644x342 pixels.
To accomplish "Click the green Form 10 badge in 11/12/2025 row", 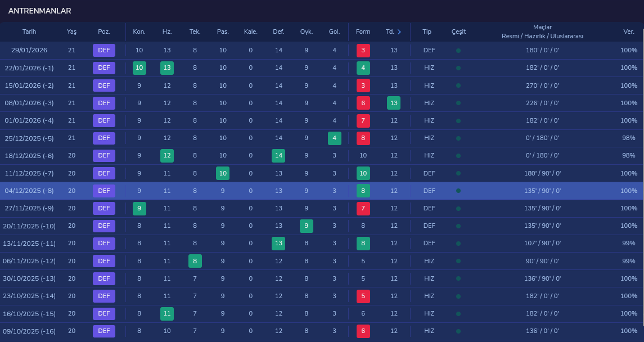I will [363, 173].
